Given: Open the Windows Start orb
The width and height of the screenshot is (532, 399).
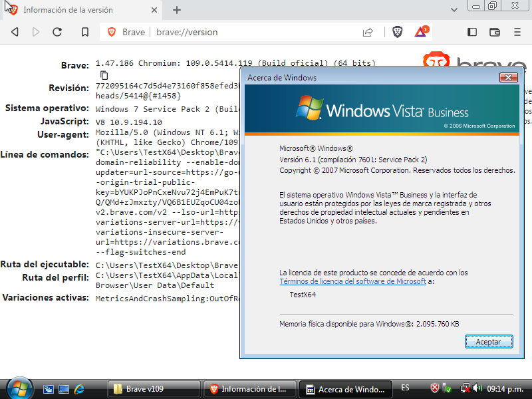Looking at the screenshot, I should coord(19,389).
